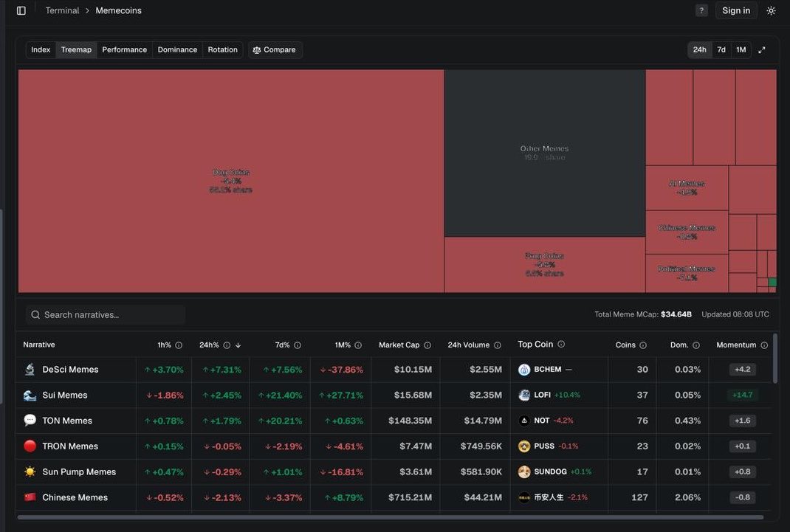Click the 24h% info icon
The width and height of the screenshot is (790, 532).
coord(227,345)
